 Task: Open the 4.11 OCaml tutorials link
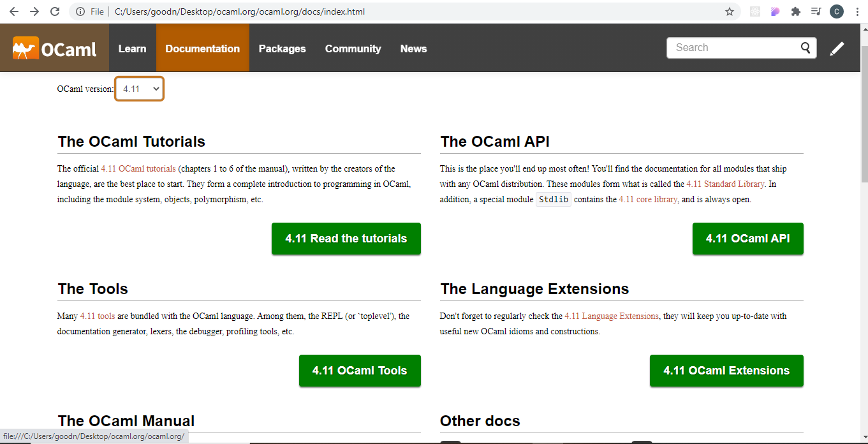pyautogui.click(x=138, y=169)
